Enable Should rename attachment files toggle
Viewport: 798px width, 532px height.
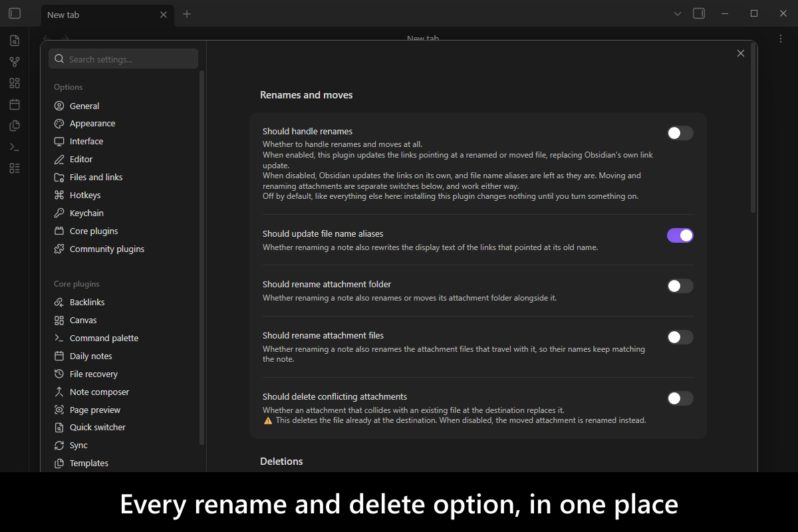pyautogui.click(x=680, y=337)
